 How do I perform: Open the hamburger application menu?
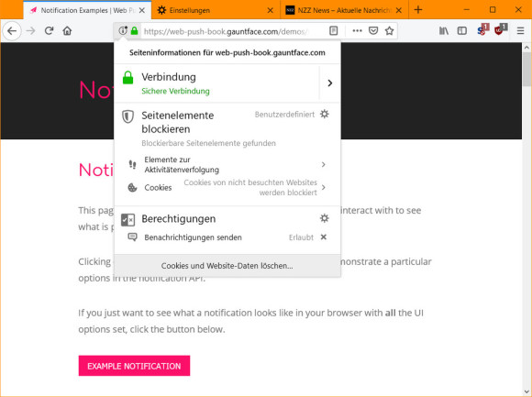[520, 31]
